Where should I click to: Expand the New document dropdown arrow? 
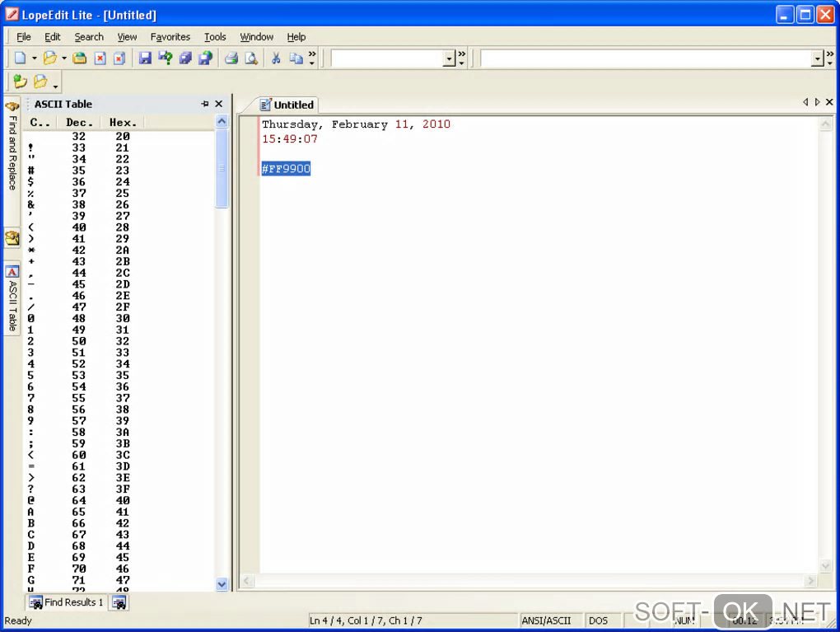[x=35, y=58]
